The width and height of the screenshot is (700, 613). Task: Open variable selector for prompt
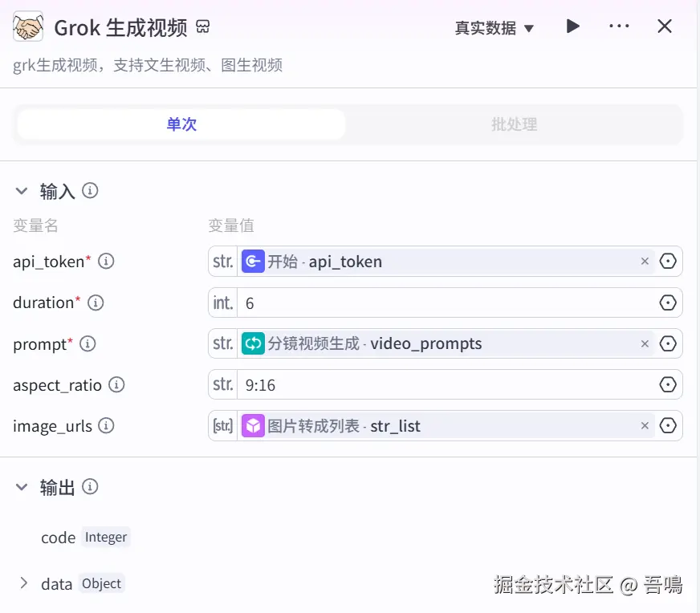668,343
